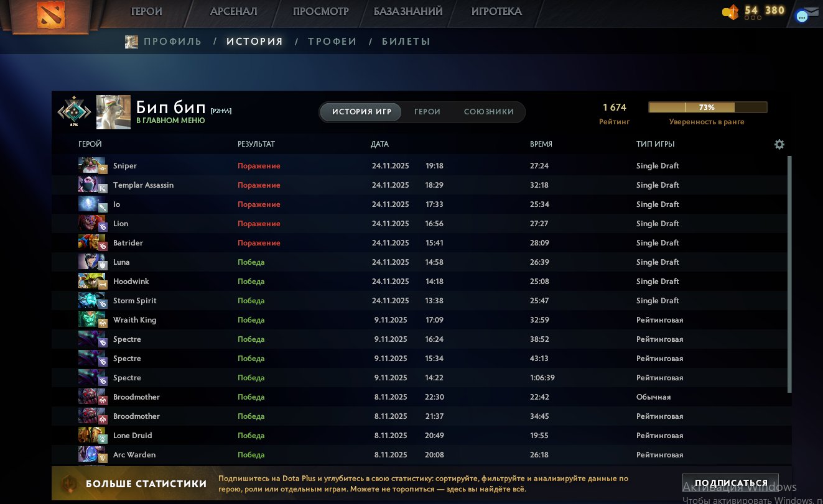The width and height of the screenshot is (823, 504).
Task: Click the Dota Plus emblem icon
Action: tap(68, 483)
